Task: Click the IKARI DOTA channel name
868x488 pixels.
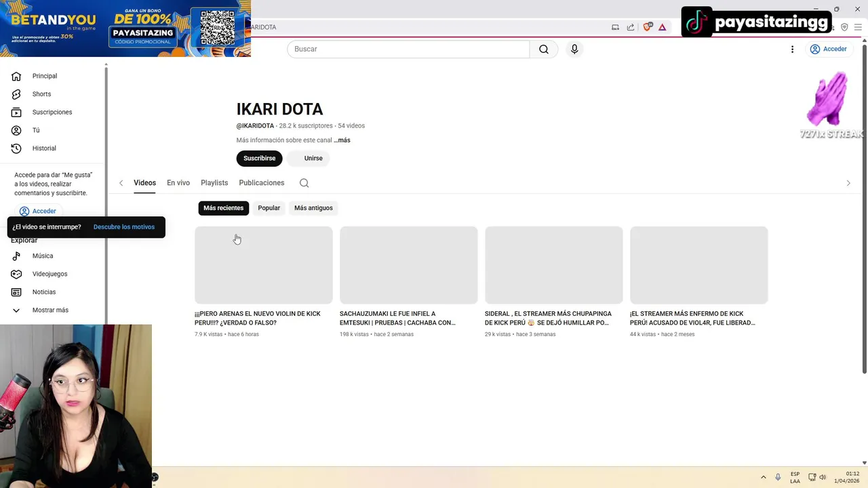Action: (x=279, y=109)
